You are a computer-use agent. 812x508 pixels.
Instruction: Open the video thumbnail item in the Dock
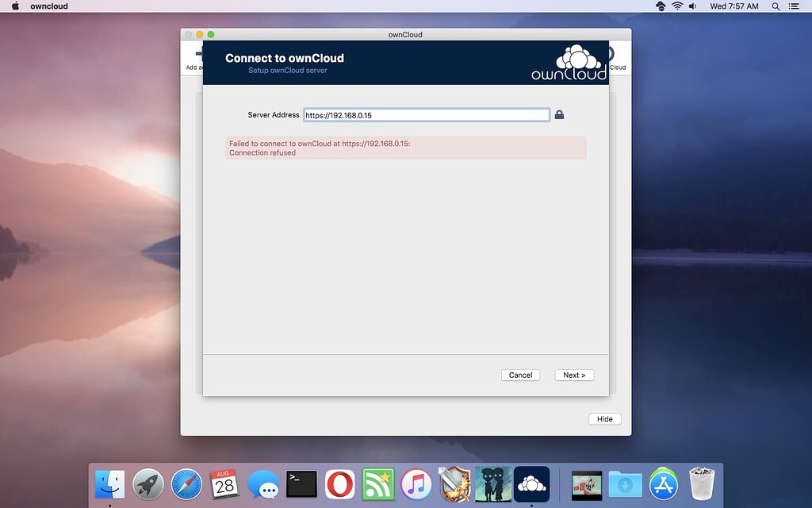pos(587,486)
